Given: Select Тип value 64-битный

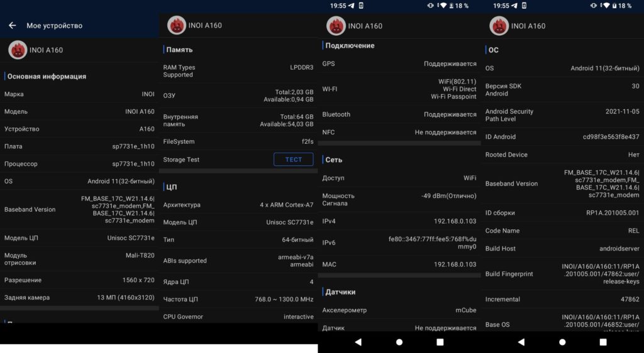Looking at the screenshot, I should (x=297, y=239).
